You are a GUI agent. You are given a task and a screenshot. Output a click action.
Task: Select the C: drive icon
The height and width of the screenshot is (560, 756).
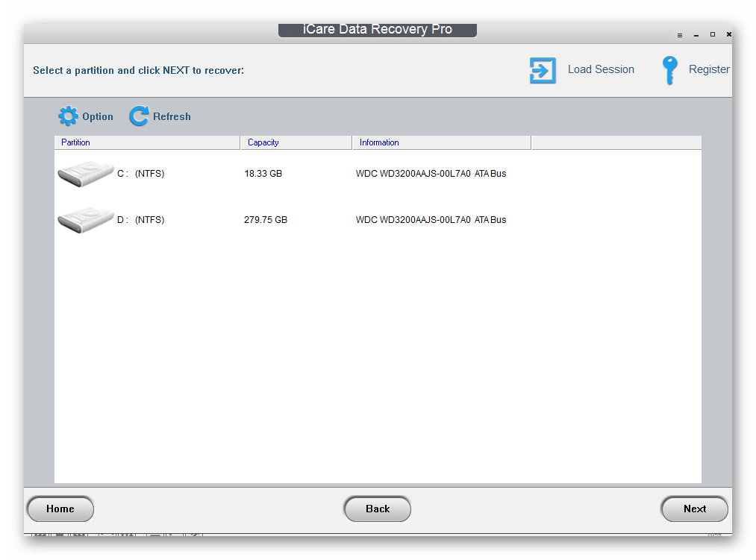85,174
